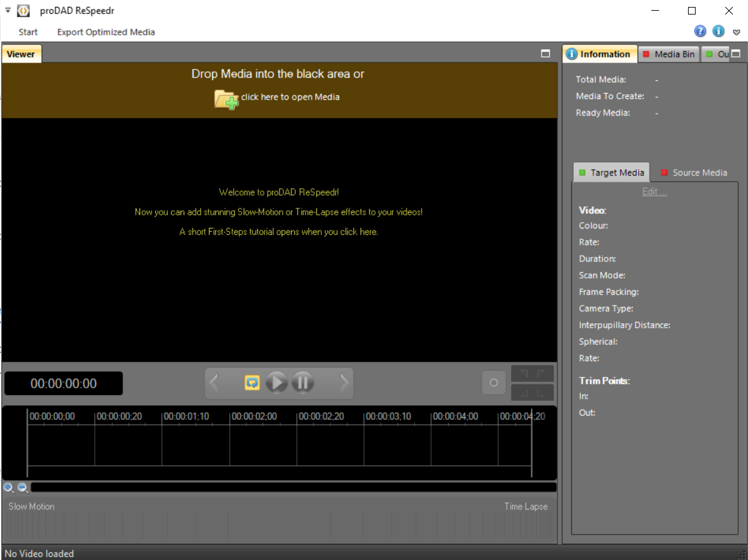Step to next frame arrow
Screen dimensions: 748x560
(344, 383)
